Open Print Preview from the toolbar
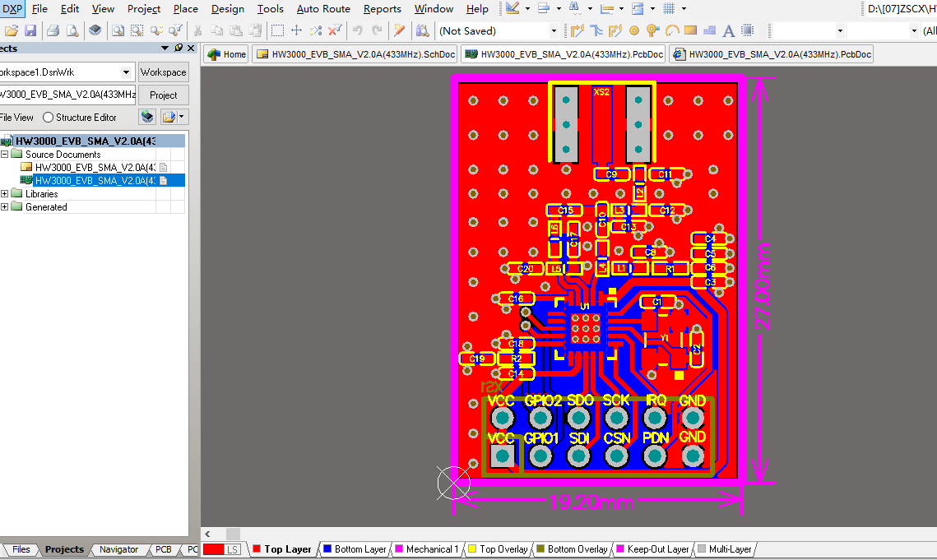 pos(72,30)
